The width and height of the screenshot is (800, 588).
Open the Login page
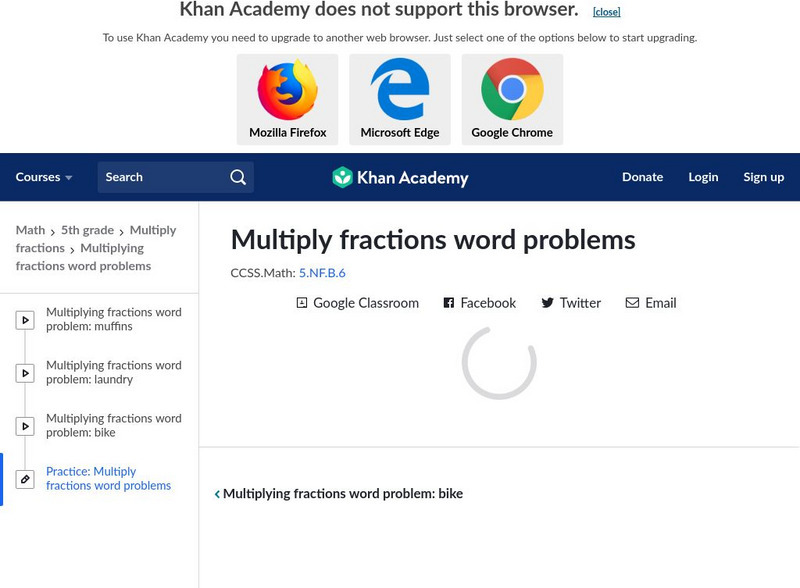(x=703, y=177)
